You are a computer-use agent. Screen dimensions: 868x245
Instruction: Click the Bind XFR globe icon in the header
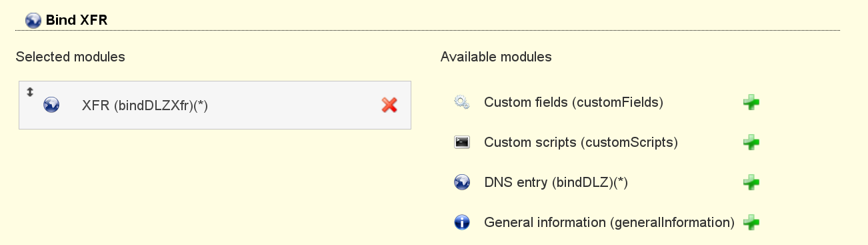[x=33, y=21]
